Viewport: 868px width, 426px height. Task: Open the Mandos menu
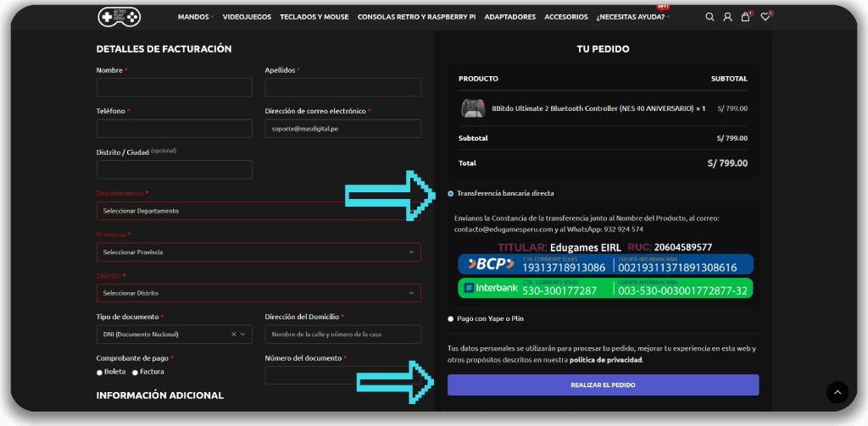click(x=194, y=17)
